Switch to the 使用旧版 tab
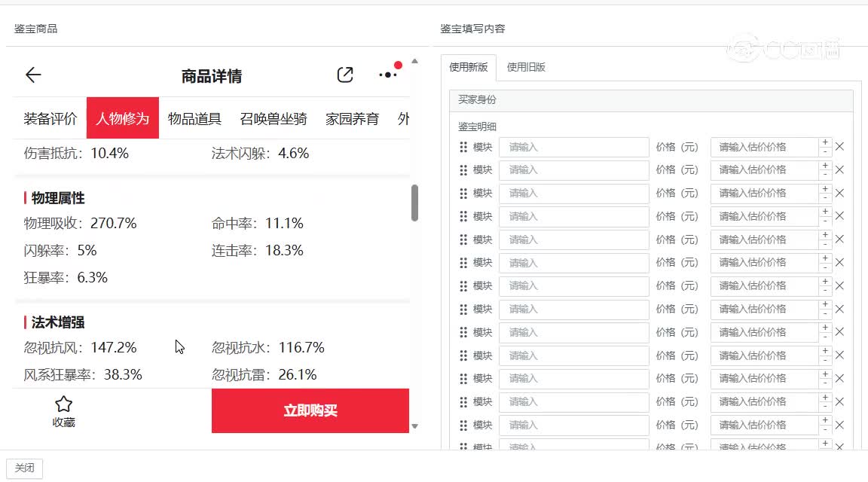Viewport: 868px width, 482px height. 526,67
